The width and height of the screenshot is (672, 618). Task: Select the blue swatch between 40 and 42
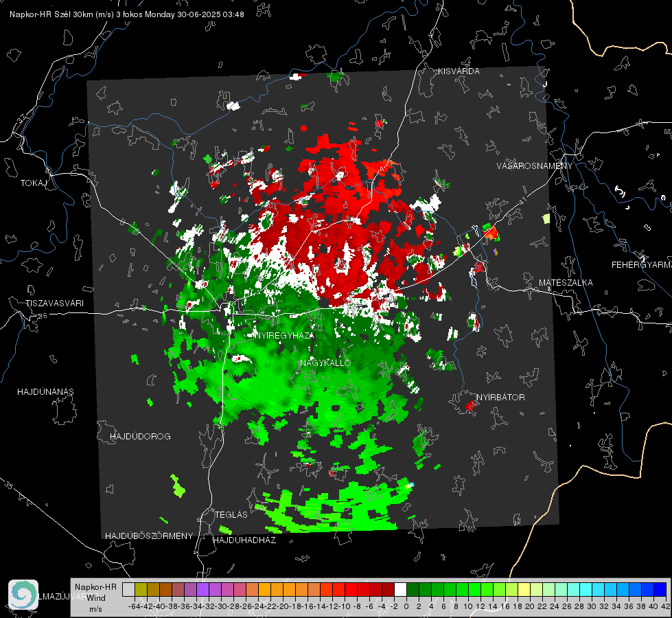(660, 589)
